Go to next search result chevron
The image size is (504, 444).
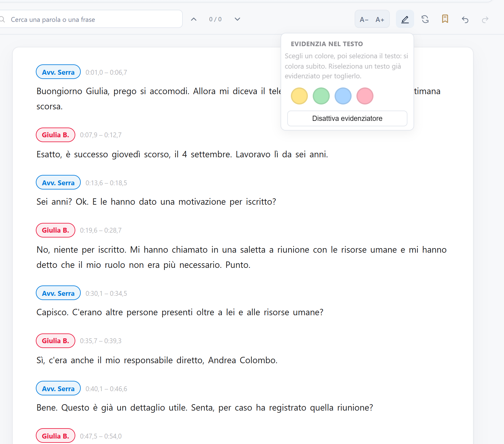[237, 19]
